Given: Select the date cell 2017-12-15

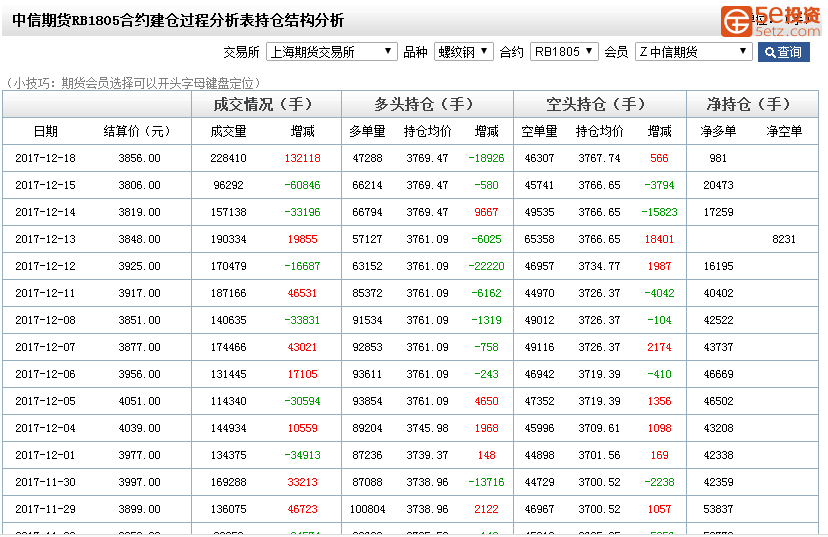Looking at the screenshot, I should [x=45, y=185].
